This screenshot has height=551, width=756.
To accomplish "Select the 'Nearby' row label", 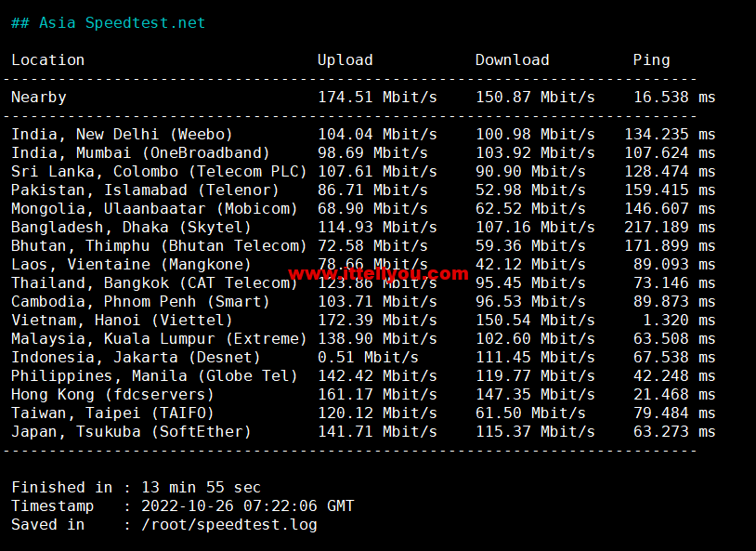I will click(39, 98).
